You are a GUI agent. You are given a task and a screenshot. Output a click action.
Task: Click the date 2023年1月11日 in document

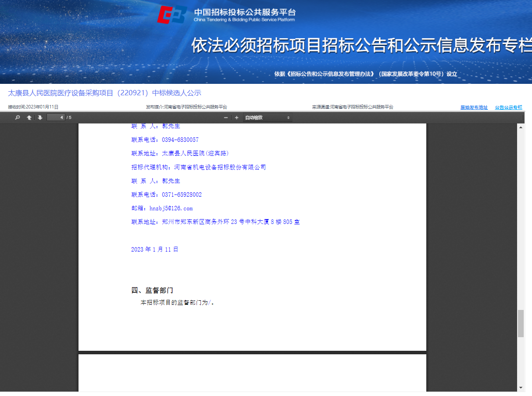155,249
